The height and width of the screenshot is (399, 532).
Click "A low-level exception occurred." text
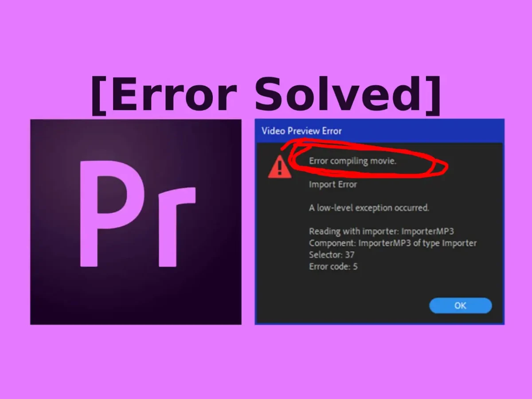(369, 207)
